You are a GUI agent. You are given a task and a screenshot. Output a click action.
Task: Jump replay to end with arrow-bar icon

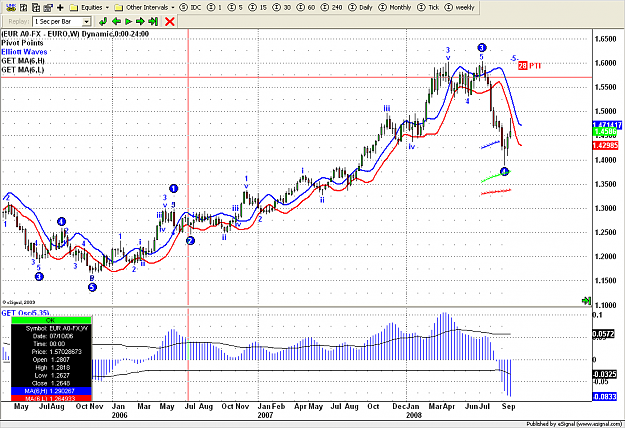tap(153, 22)
